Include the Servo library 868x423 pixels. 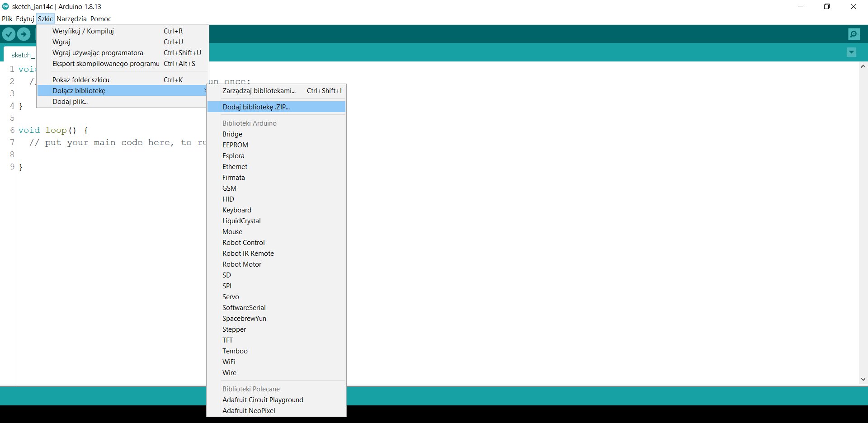pyautogui.click(x=231, y=297)
